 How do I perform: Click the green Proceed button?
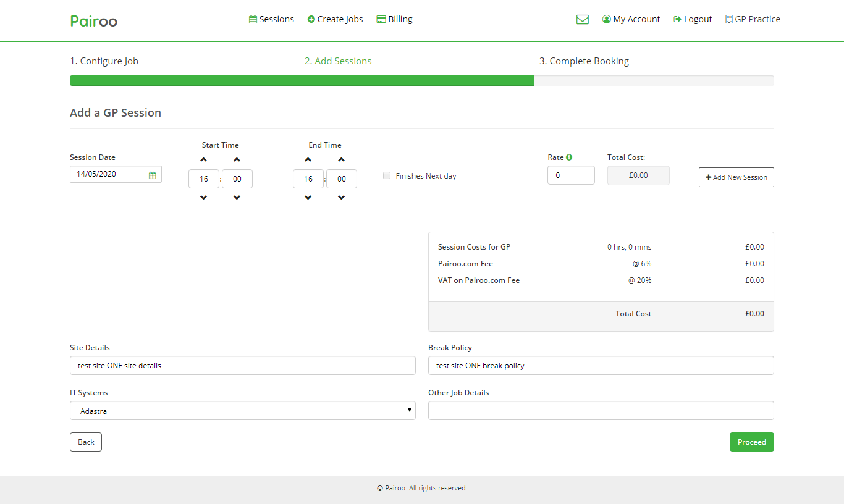point(751,442)
